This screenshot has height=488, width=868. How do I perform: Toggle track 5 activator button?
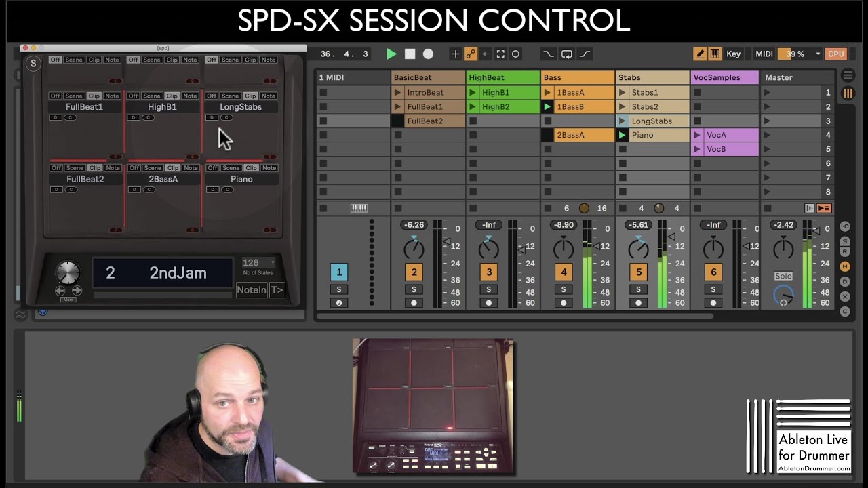pyautogui.click(x=638, y=272)
